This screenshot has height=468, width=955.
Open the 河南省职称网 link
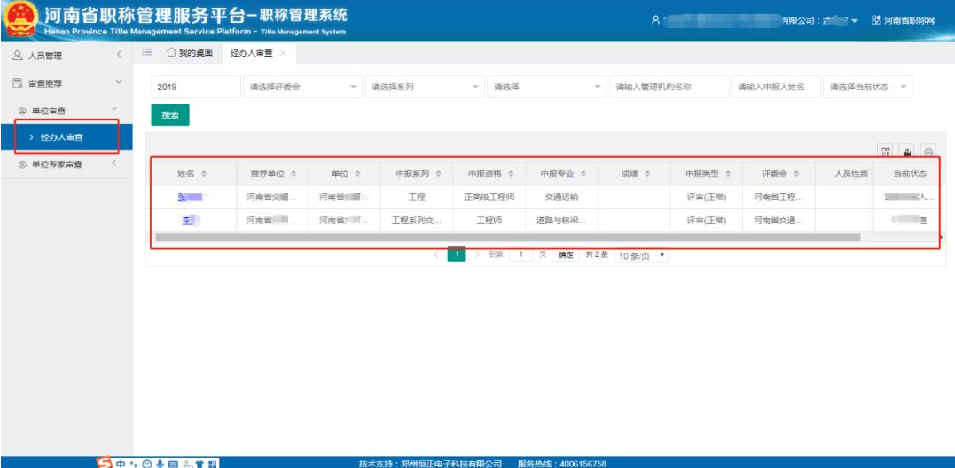909,21
